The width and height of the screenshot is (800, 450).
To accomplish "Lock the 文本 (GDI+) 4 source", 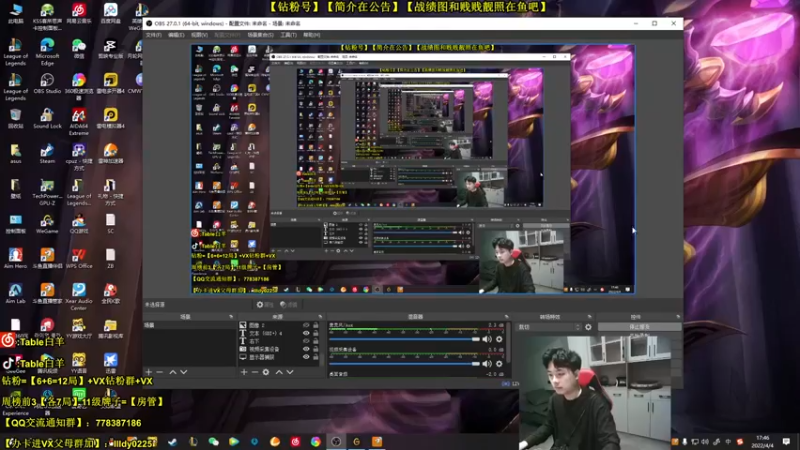I will [316, 333].
